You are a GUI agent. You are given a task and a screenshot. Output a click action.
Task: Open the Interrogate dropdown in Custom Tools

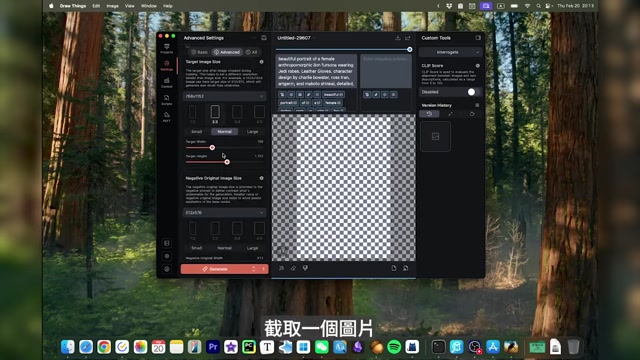(451, 52)
